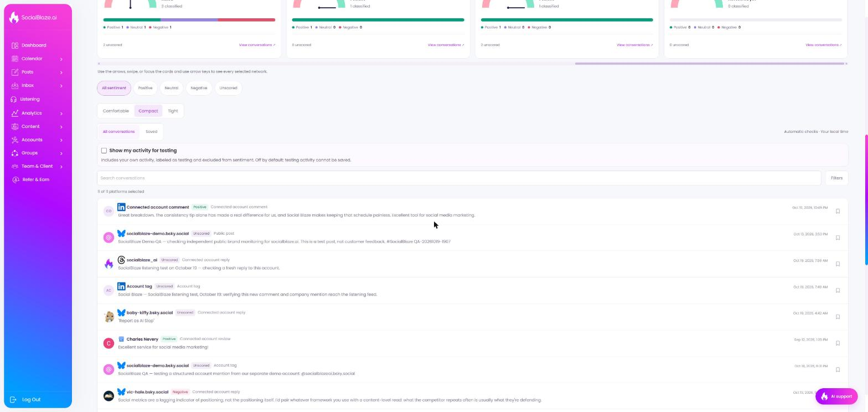Expand the Analytics submenu arrow
The image size is (868, 412).
[61, 114]
